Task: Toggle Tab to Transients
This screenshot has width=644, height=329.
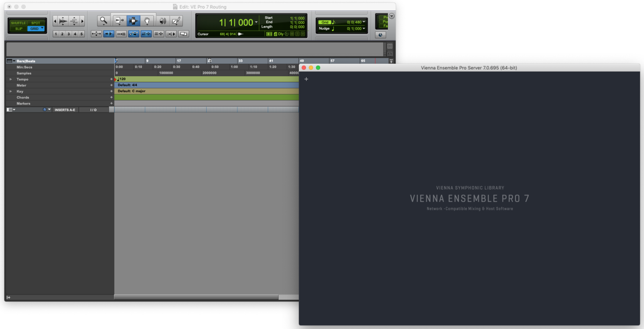Action: point(108,34)
